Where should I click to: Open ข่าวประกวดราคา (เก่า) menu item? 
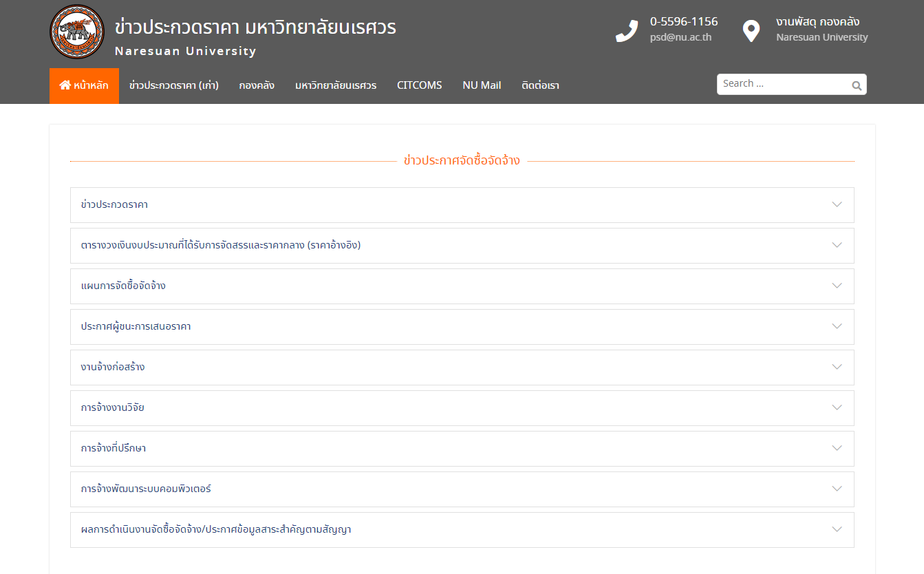(173, 86)
